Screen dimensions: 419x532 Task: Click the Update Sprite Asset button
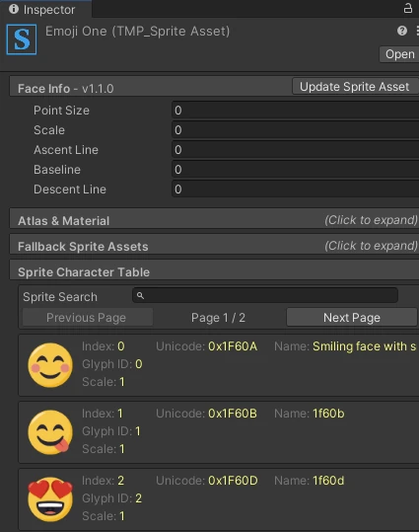[x=355, y=87]
